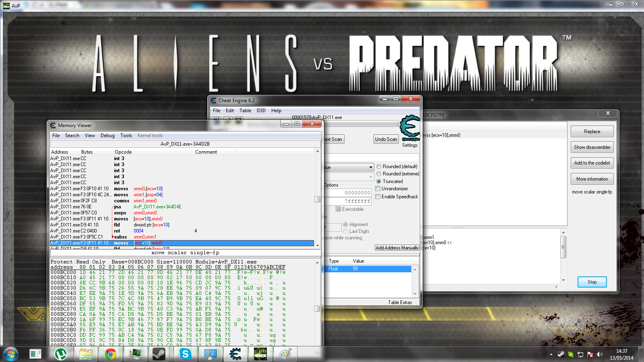Show hidden system tray icons

tap(551, 354)
